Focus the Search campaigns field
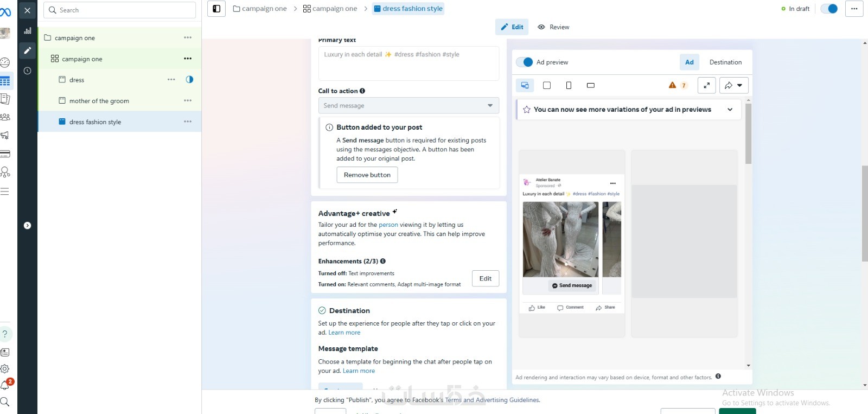The height and width of the screenshot is (414, 868). [x=119, y=10]
